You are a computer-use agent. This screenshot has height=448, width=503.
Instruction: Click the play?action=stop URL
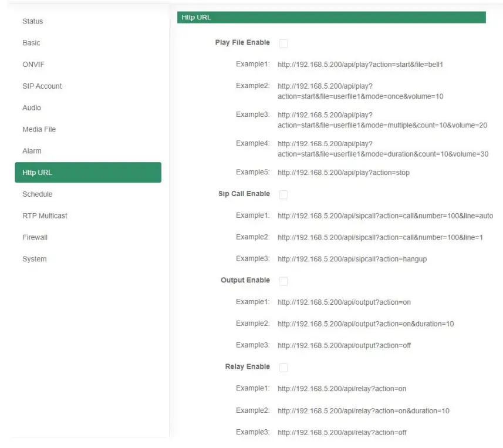click(x=343, y=173)
